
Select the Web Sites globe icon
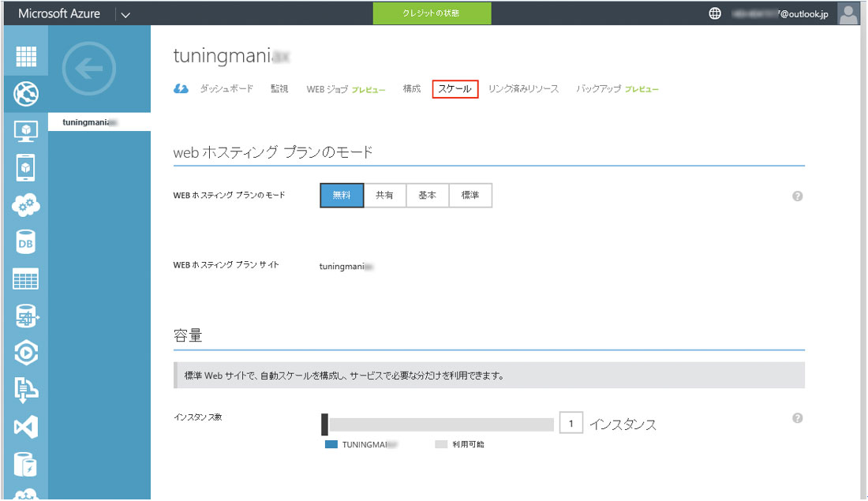(x=26, y=94)
